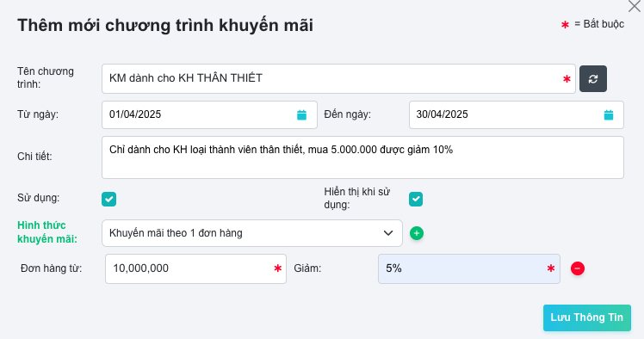Select the Giảm field containing 5%

(469, 268)
